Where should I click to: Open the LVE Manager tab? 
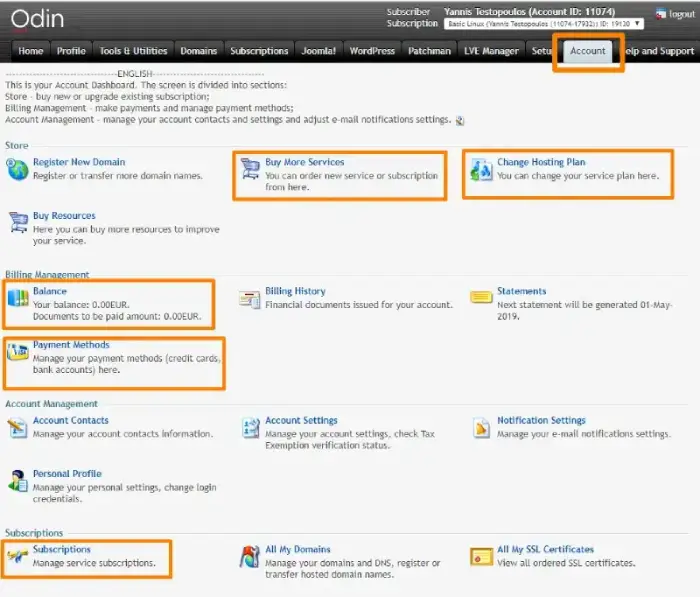(491, 51)
